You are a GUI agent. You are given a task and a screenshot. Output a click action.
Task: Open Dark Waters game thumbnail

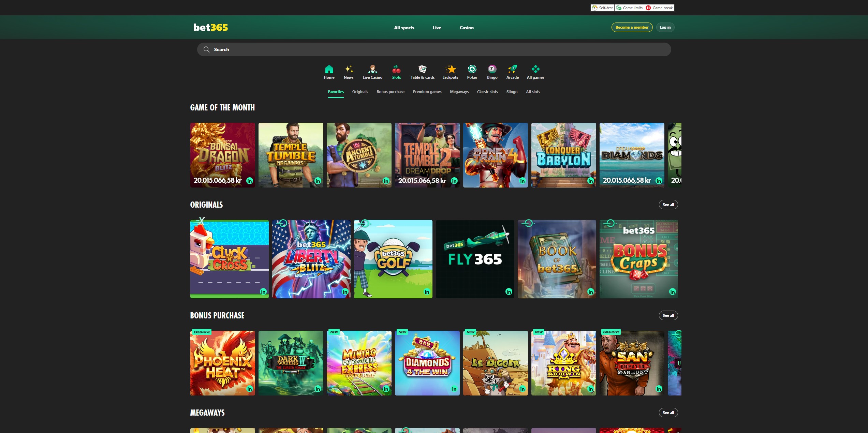(x=291, y=363)
